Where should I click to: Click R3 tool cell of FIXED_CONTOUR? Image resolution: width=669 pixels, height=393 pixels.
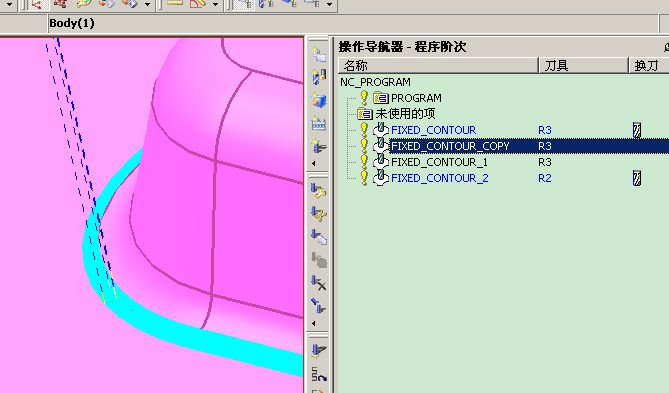pos(545,130)
